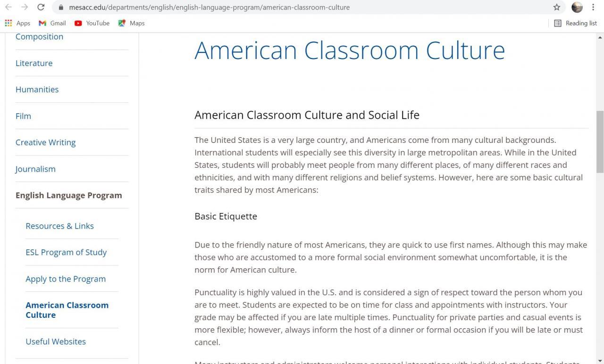Bookmark this page with star icon

pyautogui.click(x=557, y=7)
